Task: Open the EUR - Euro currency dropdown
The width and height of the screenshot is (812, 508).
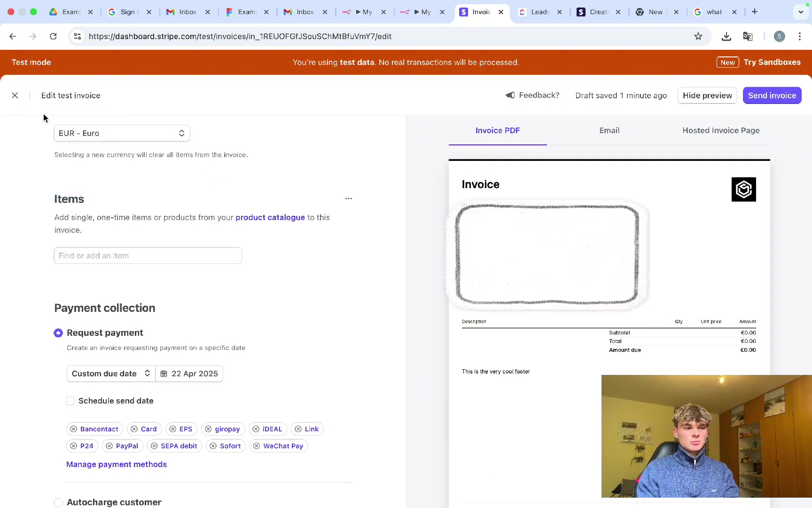Action: click(122, 133)
